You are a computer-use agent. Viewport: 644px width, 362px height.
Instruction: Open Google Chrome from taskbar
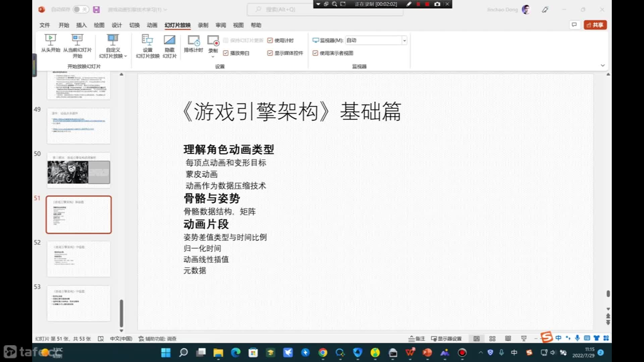[x=323, y=353]
